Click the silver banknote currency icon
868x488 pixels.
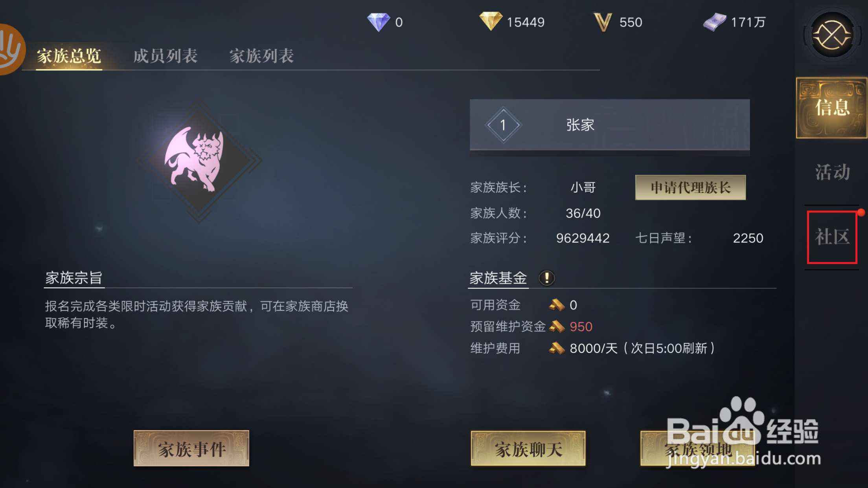(715, 22)
